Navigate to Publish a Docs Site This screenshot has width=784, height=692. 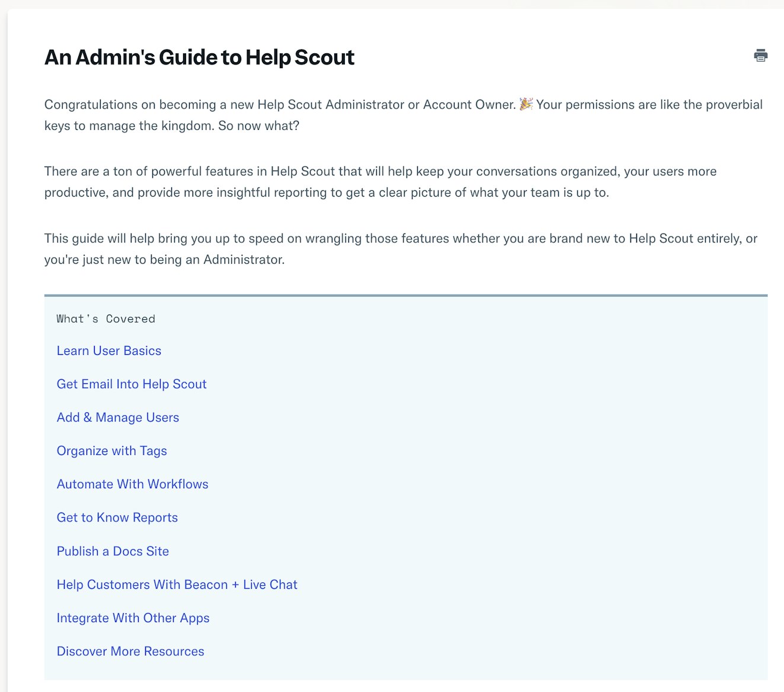pyautogui.click(x=113, y=551)
